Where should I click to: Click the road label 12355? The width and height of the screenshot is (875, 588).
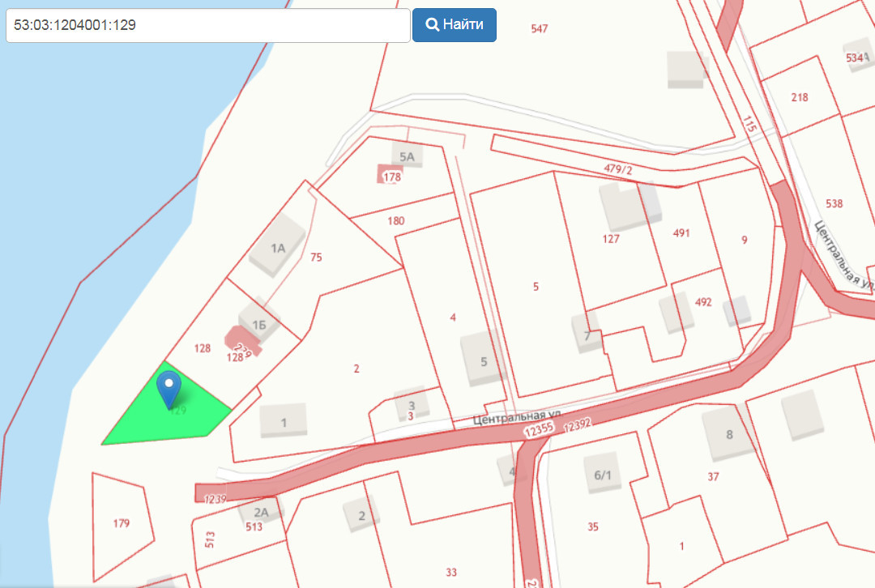[539, 429]
